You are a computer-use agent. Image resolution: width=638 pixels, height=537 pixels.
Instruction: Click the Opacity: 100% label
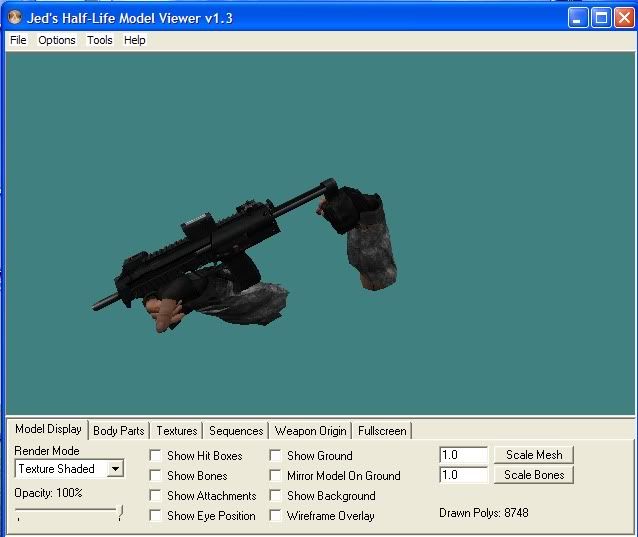(x=48, y=493)
